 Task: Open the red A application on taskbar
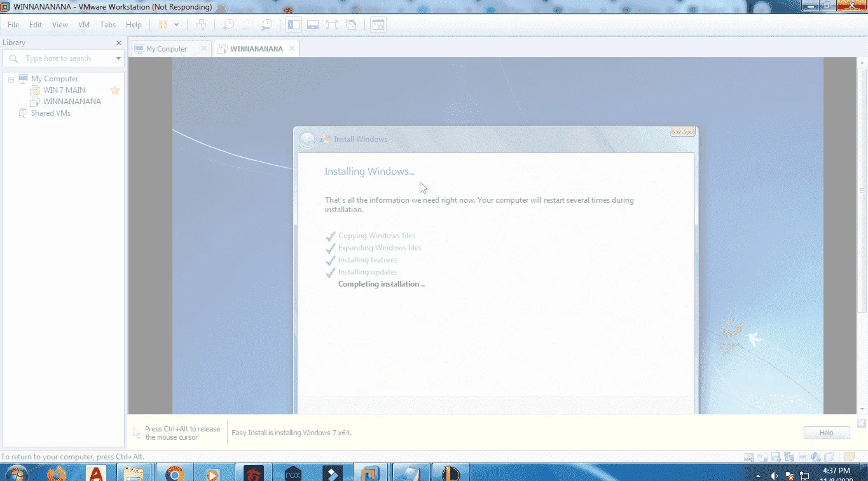coord(96,473)
